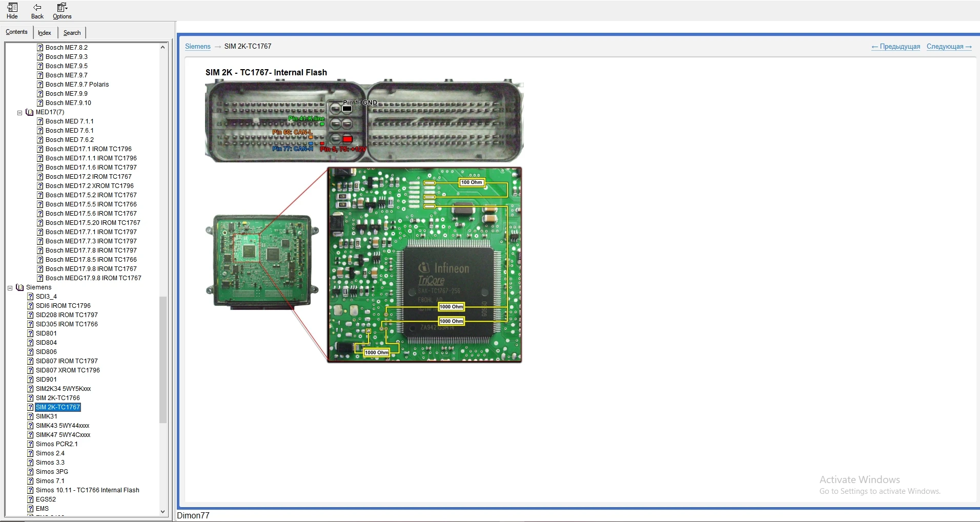Open the Siemens breadcrumb link

[197, 47]
